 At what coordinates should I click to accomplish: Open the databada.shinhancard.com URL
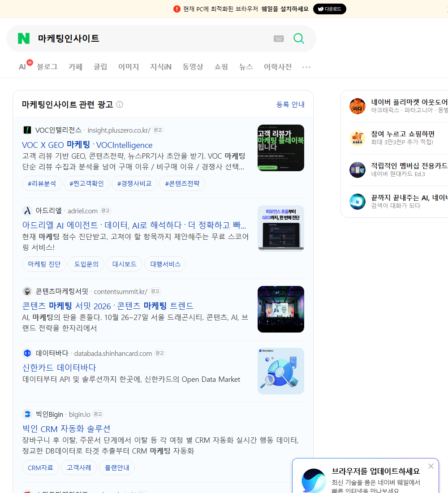[113, 354]
